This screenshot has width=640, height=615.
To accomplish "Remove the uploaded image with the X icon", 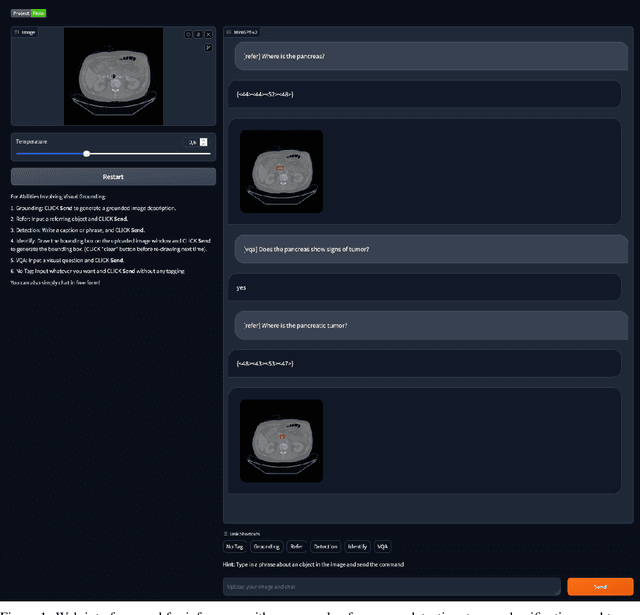I will tap(208, 35).
